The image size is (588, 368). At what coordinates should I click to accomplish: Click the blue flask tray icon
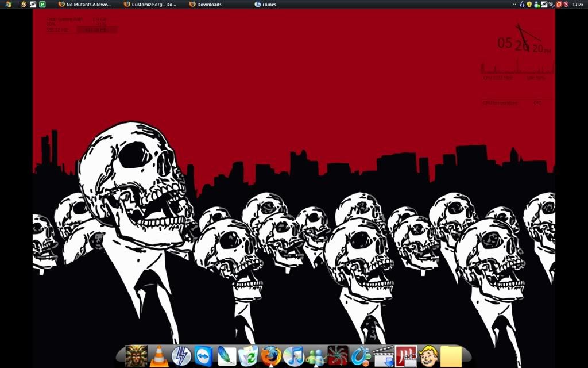click(x=522, y=5)
